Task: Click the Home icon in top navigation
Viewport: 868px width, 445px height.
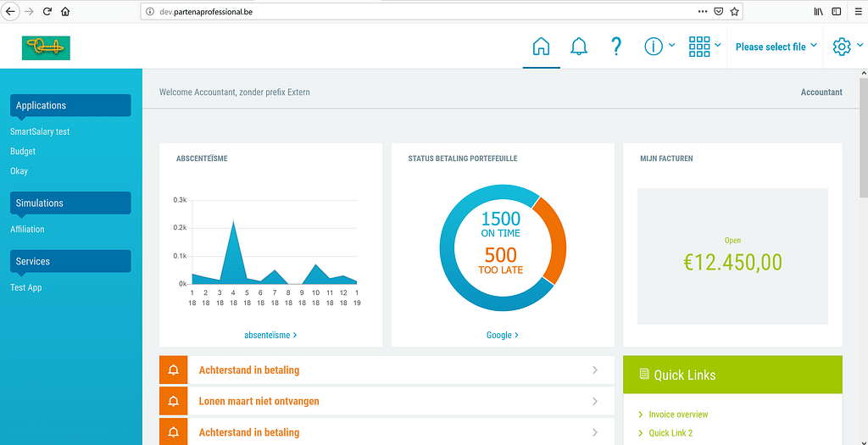Action: [541, 47]
